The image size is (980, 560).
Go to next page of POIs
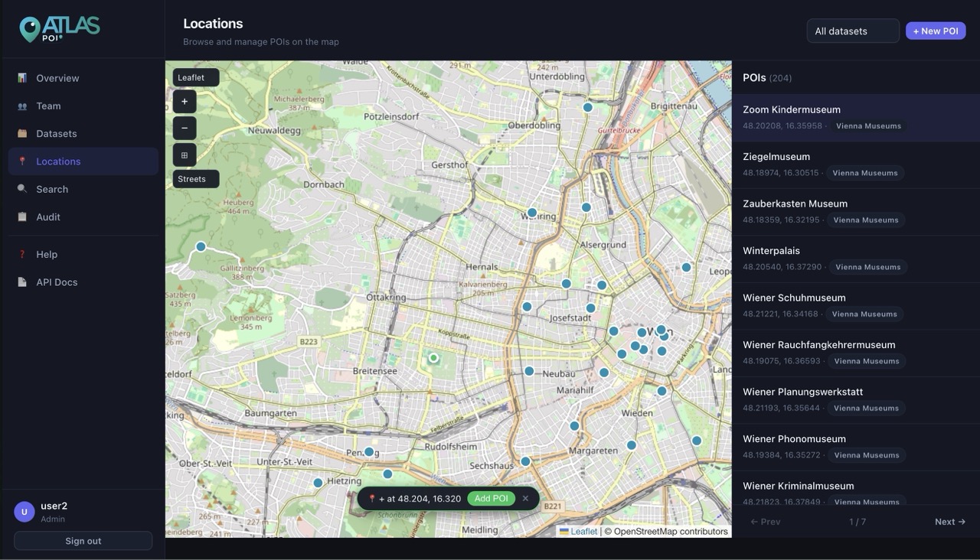tap(950, 522)
